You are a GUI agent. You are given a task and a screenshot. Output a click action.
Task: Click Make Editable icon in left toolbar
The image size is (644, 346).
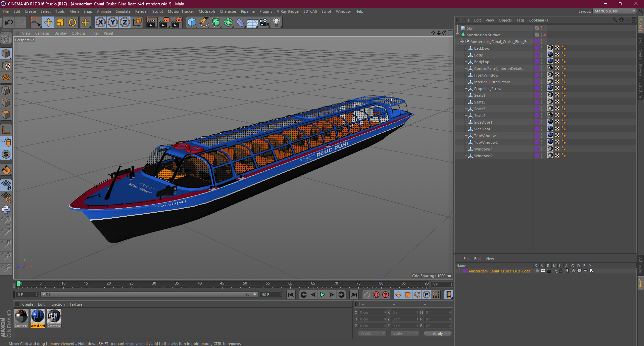click(x=6, y=38)
